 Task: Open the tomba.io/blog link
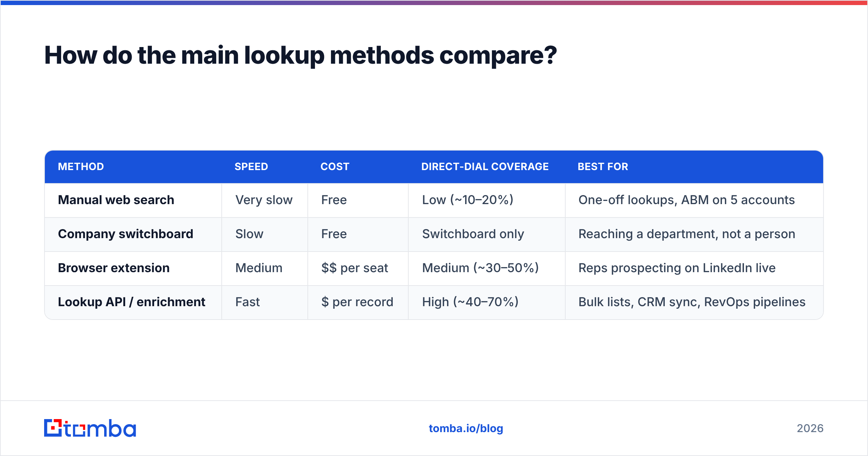pyautogui.click(x=466, y=428)
